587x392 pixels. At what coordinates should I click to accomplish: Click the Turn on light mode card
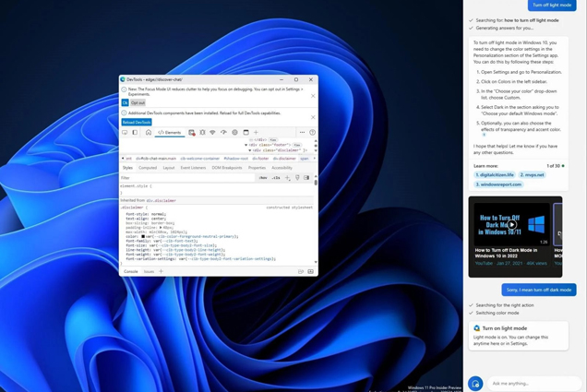tap(519, 336)
